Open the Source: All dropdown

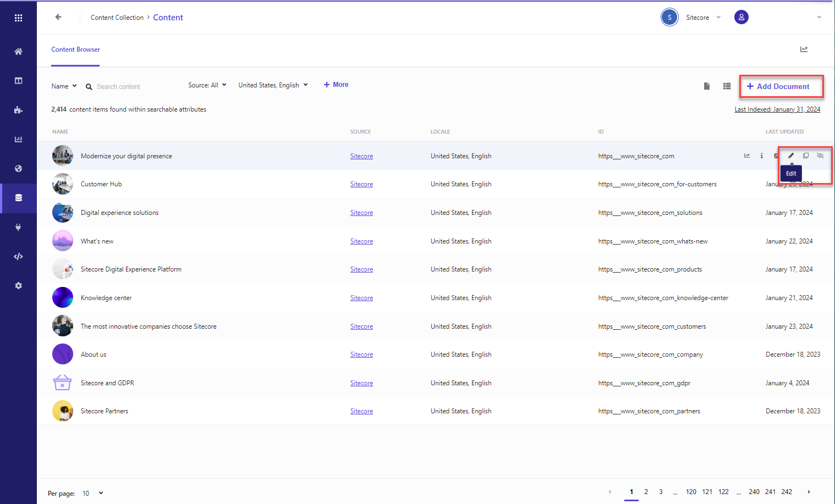tap(207, 85)
